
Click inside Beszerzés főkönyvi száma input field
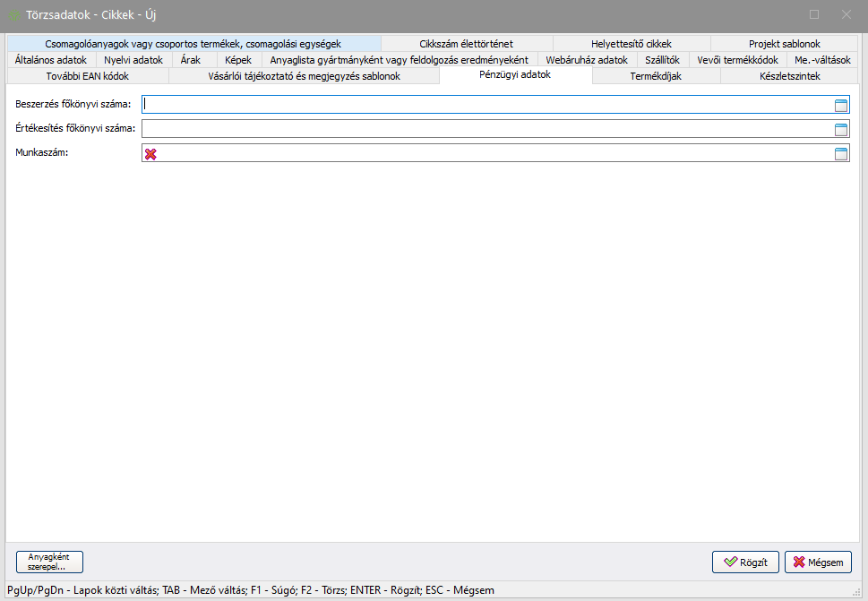(484, 105)
